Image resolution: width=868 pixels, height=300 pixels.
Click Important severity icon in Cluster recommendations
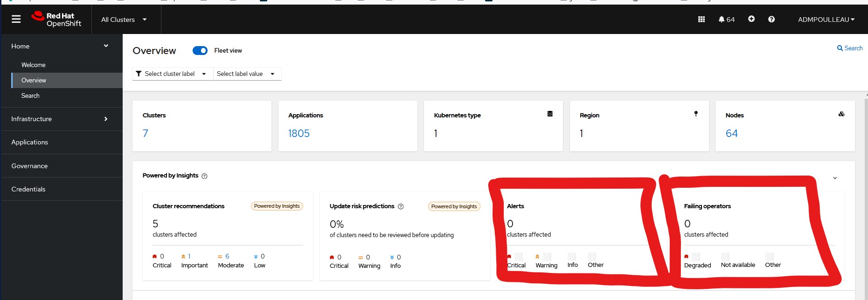click(x=183, y=257)
